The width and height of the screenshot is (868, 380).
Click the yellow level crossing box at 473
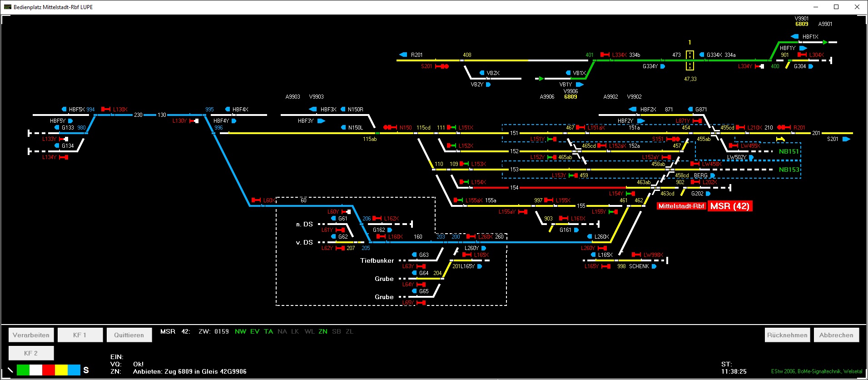click(x=689, y=60)
